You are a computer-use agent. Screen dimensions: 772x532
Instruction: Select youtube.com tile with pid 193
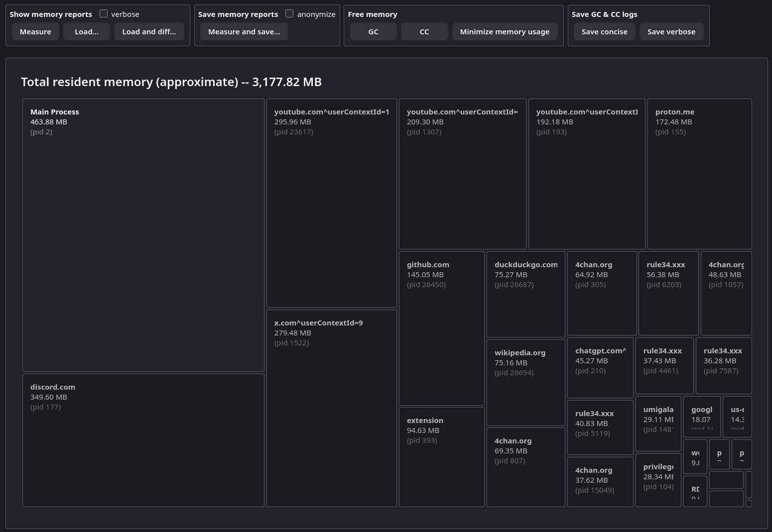(x=587, y=174)
